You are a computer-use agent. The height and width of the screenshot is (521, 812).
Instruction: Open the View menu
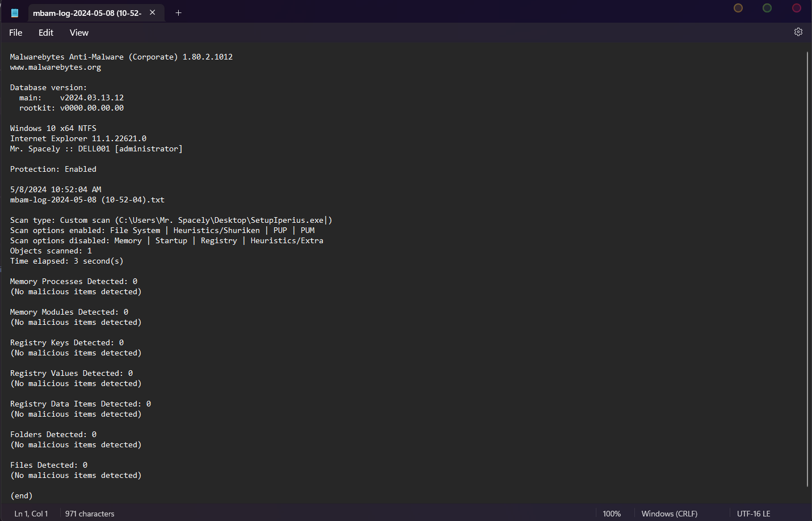click(x=79, y=33)
